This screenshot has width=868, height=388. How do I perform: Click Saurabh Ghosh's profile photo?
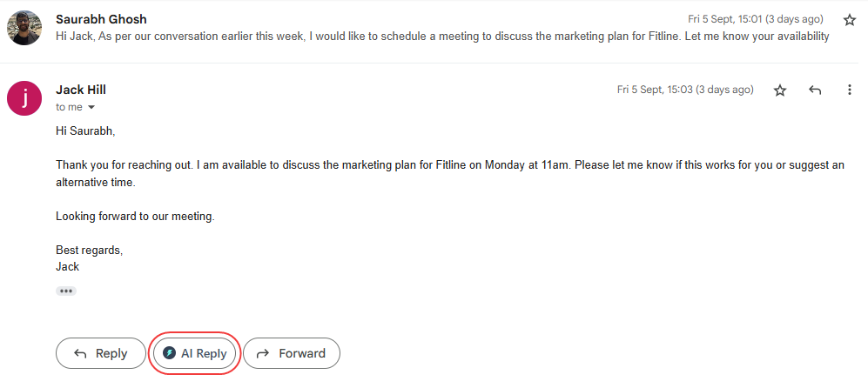pyautogui.click(x=24, y=28)
